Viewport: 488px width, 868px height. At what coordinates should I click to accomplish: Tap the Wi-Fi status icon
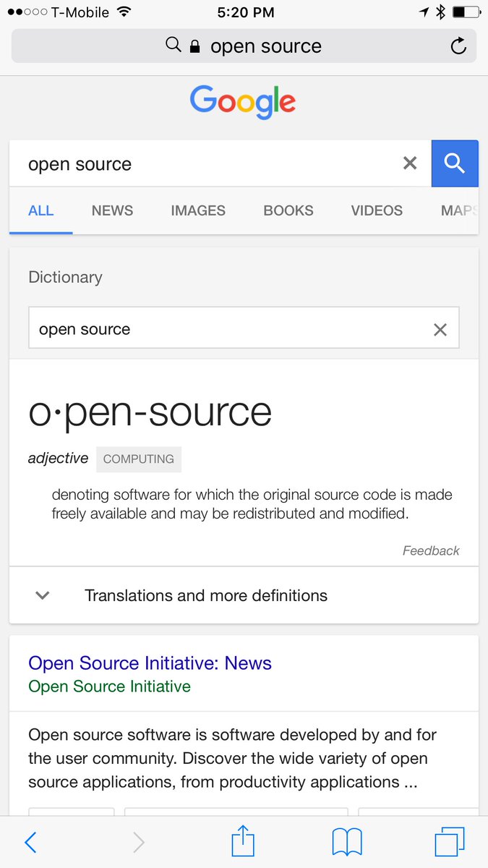(x=124, y=12)
